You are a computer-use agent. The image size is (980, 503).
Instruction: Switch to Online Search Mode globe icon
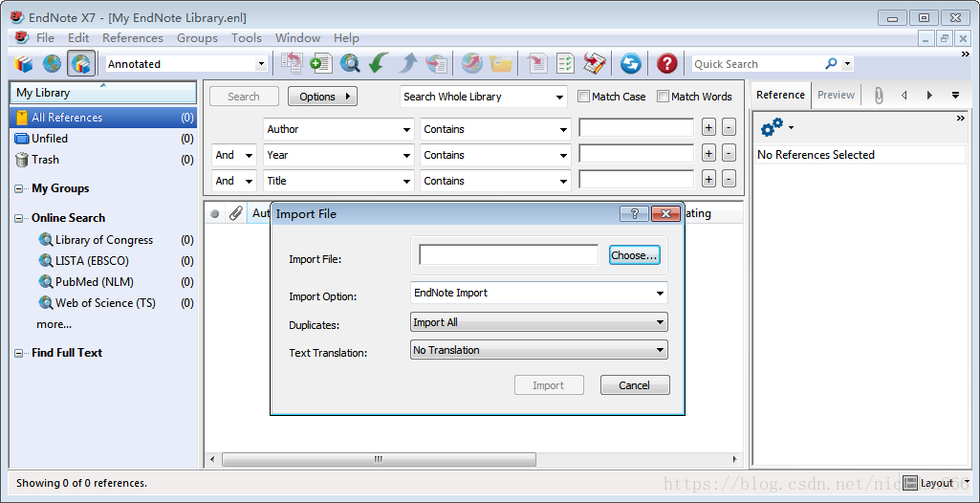pyautogui.click(x=52, y=64)
